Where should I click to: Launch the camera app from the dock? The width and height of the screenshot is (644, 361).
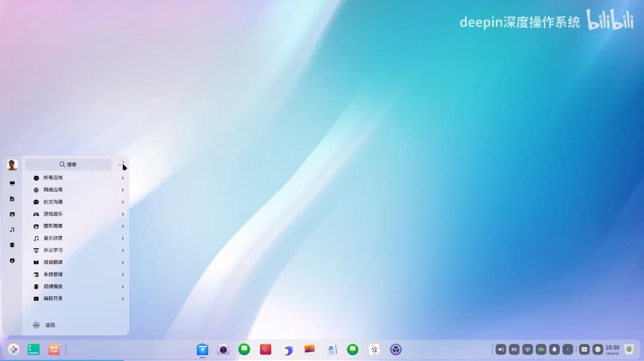pyautogui.click(x=224, y=350)
